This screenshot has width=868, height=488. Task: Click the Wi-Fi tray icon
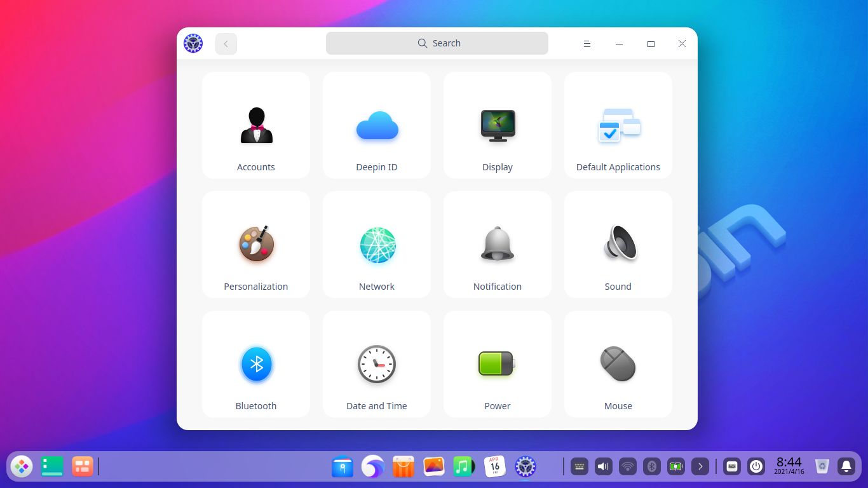tap(628, 466)
